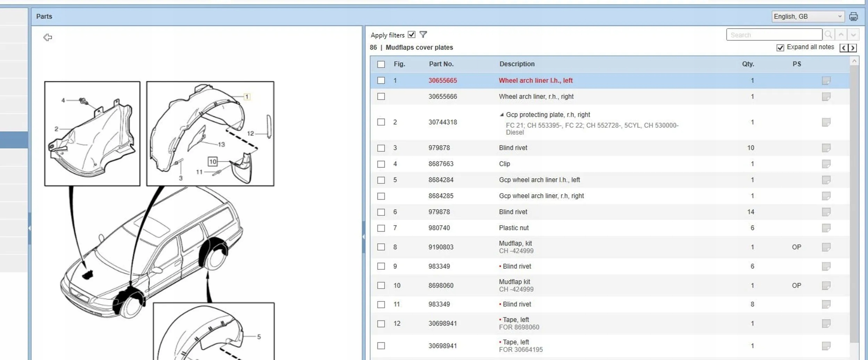This screenshot has height=360, width=868.
Task: Tick the checkbox for Plastic nut row
Action: [381, 228]
